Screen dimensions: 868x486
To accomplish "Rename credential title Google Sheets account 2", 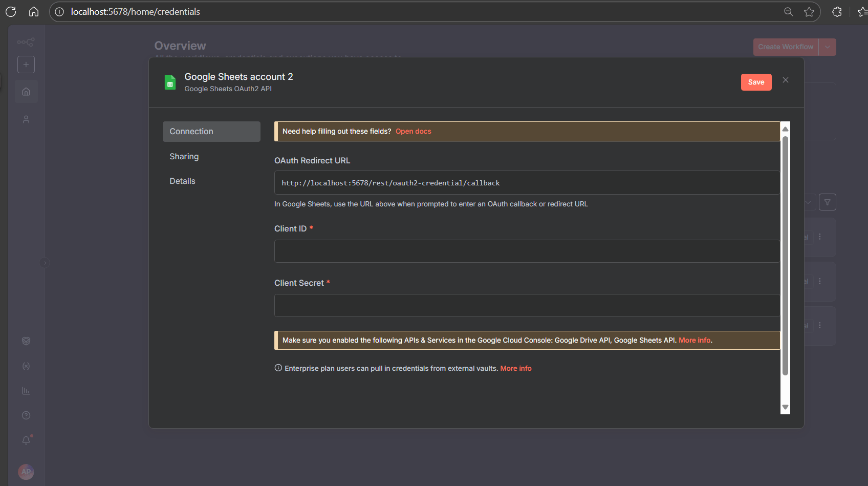I will click(x=238, y=77).
